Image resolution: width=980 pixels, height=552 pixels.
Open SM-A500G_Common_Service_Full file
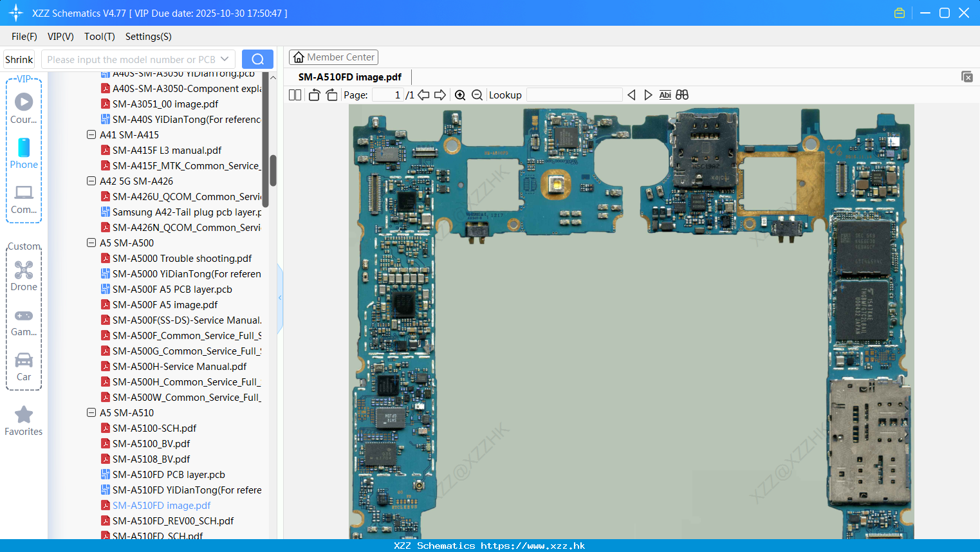(x=181, y=351)
